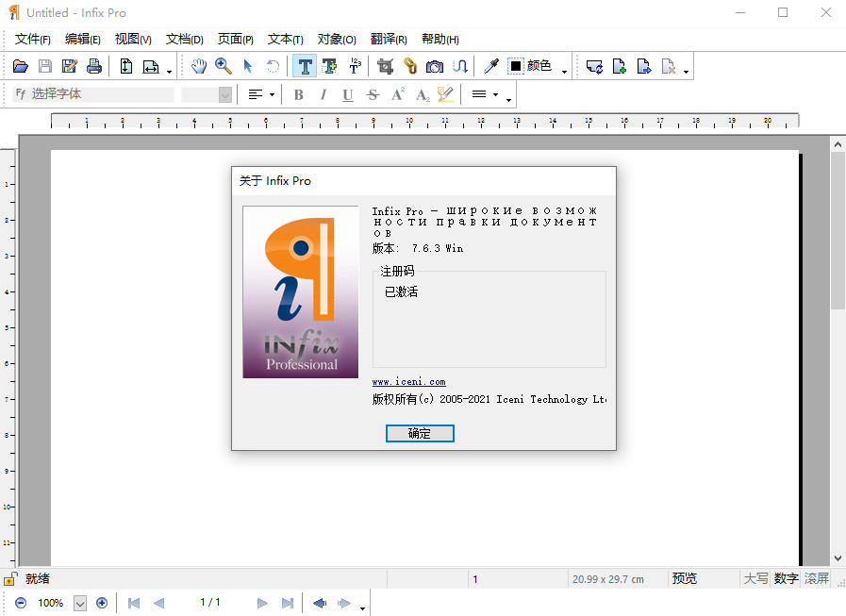Select the Zoom magnifier tool
Image resolution: width=846 pixels, height=616 pixels.
pos(224,66)
